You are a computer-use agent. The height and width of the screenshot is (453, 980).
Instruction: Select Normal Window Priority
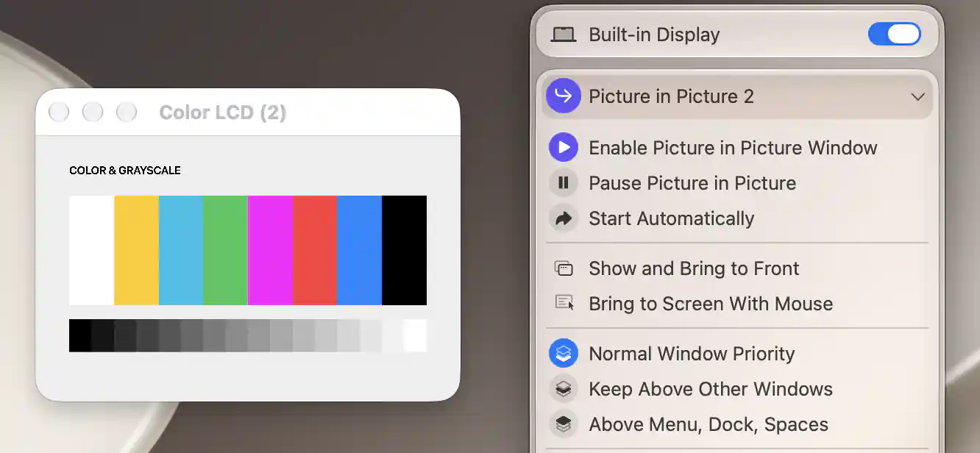pos(692,354)
